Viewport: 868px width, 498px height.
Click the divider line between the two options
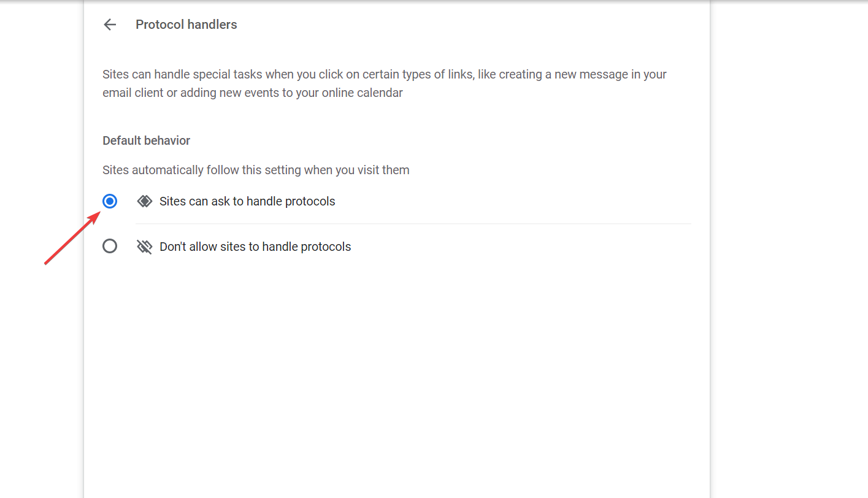click(413, 224)
